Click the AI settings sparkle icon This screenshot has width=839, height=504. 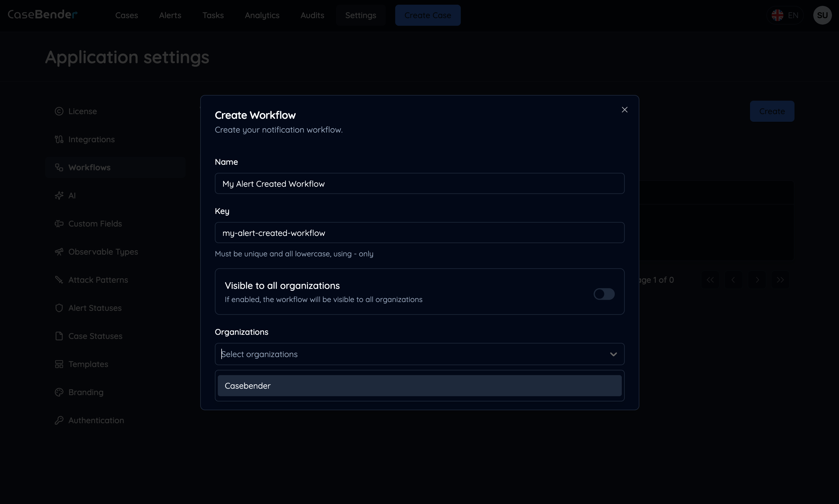tap(59, 195)
